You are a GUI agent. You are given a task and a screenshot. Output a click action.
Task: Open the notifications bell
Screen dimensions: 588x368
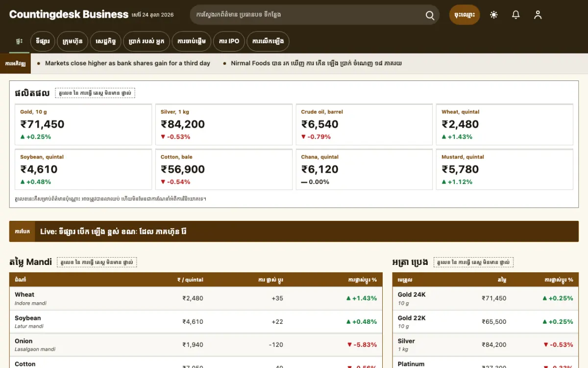click(x=516, y=15)
